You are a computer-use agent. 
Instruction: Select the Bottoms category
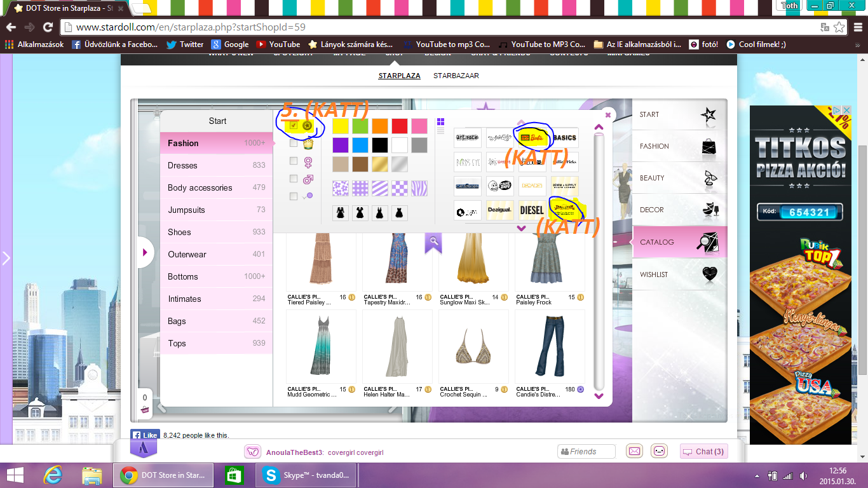point(217,276)
